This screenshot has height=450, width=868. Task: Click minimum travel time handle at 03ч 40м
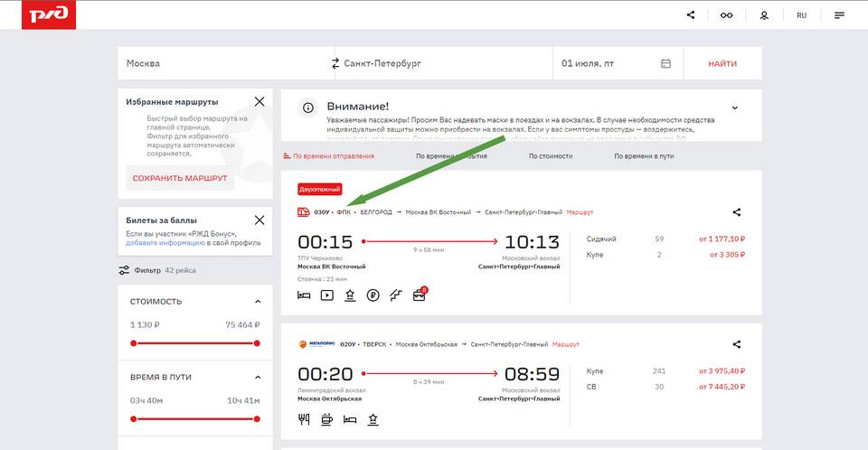click(134, 419)
